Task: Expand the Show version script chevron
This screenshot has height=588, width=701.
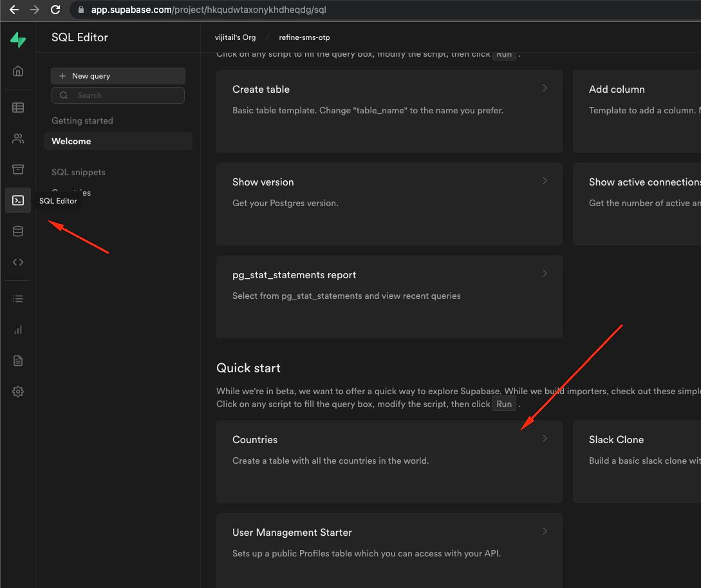Action: (545, 181)
